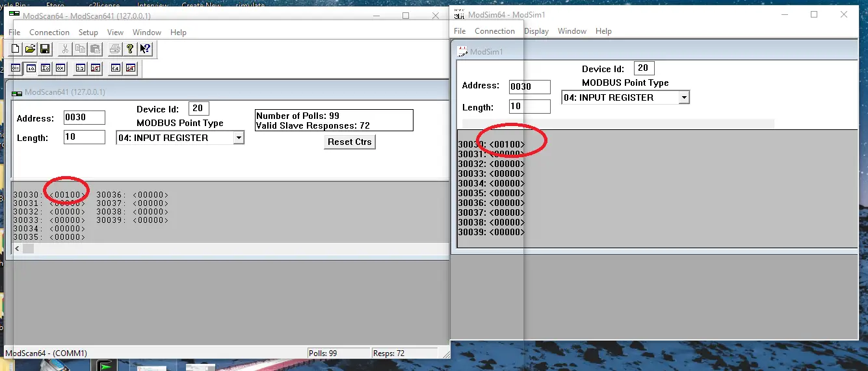Click ModSim Length input field
Image resolution: width=868 pixels, height=371 pixels.
(530, 107)
